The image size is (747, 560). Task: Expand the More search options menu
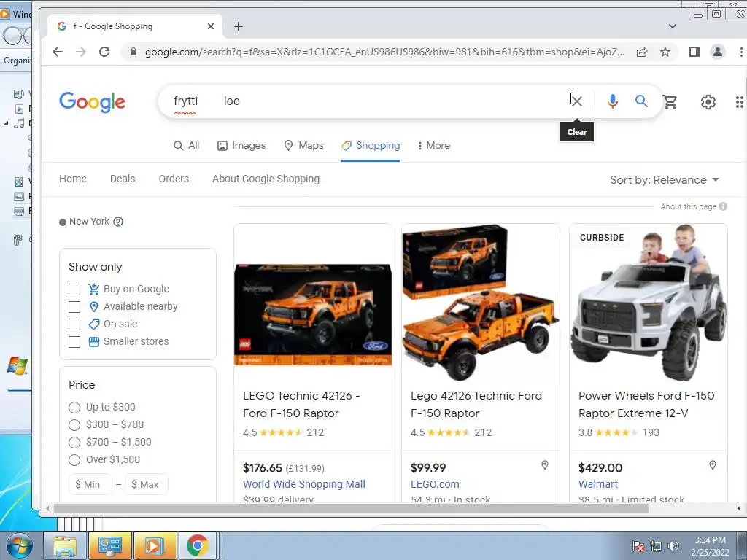(434, 145)
